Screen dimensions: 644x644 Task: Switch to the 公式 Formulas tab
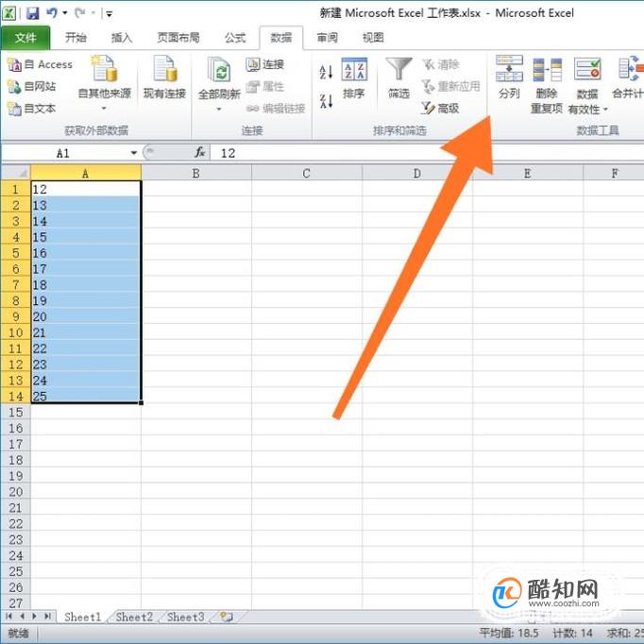click(235, 38)
